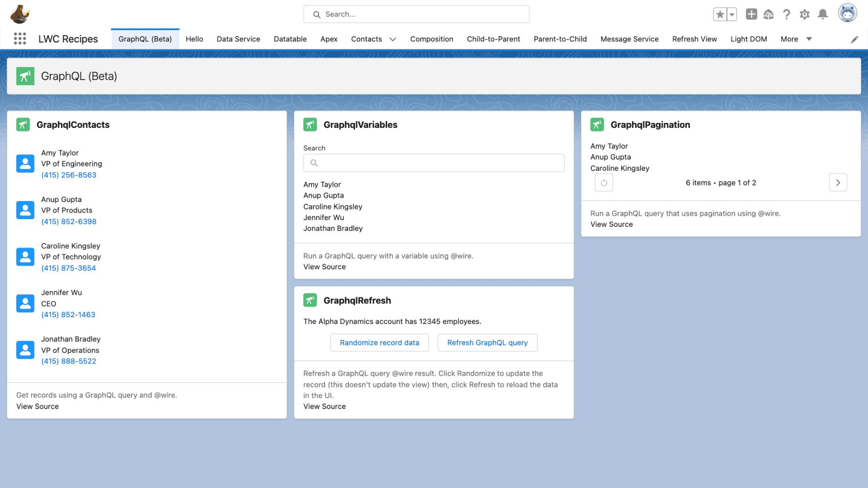This screenshot has height=488, width=868.
Task: Click Jennifer Wu in GraphqlVariables list
Action: [x=324, y=217]
